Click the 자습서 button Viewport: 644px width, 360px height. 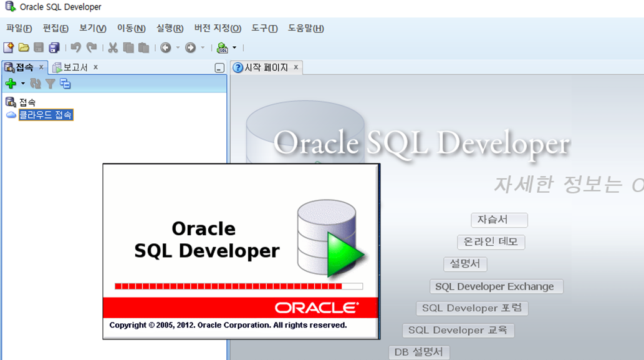[x=499, y=220]
